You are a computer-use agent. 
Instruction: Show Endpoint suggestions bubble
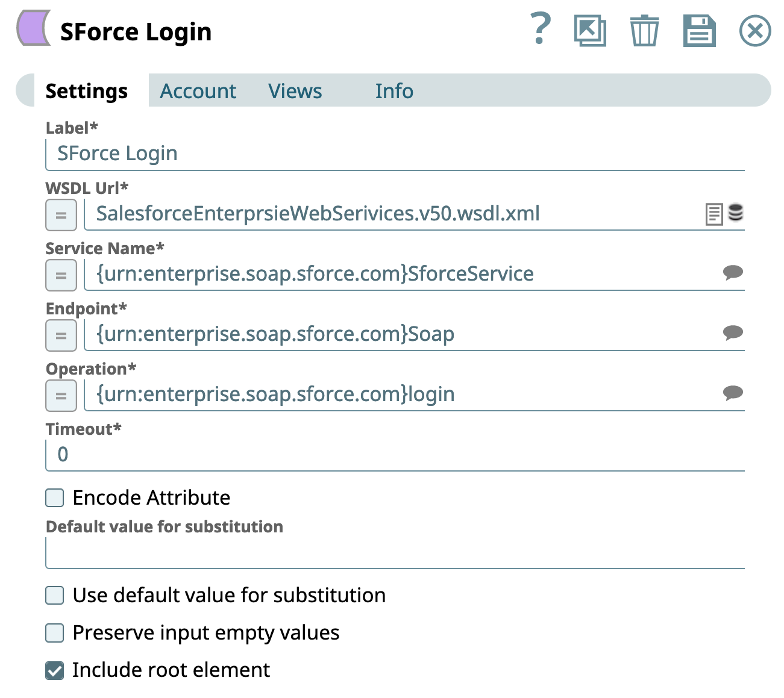pos(733,333)
